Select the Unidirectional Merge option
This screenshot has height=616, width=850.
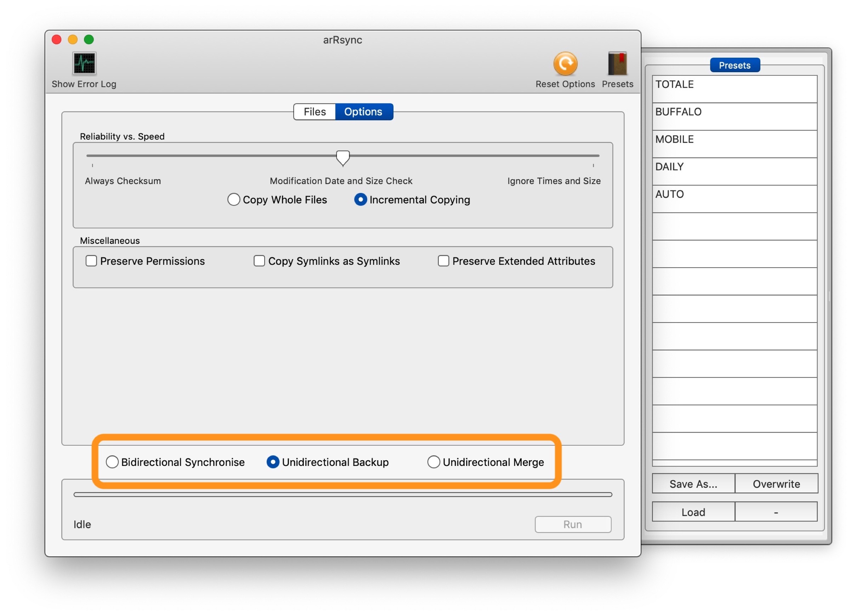pyautogui.click(x=433, y=462)
